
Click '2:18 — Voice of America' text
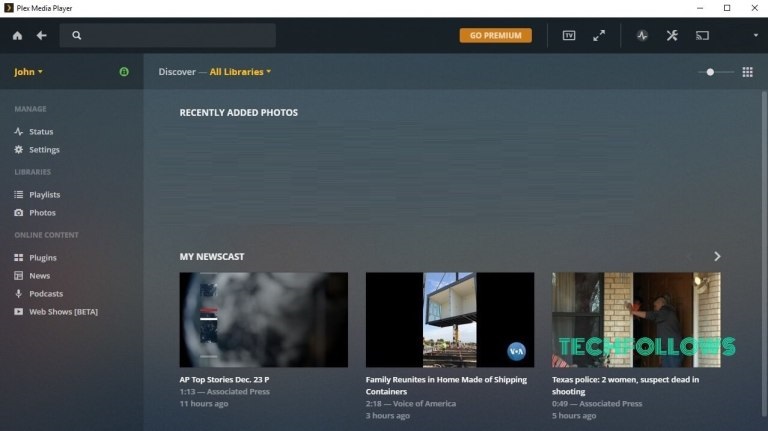(x=410, y=404)
